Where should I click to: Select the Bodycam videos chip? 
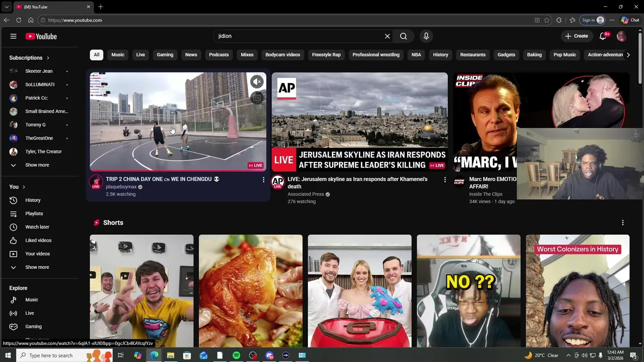click(x=283, y=55)
